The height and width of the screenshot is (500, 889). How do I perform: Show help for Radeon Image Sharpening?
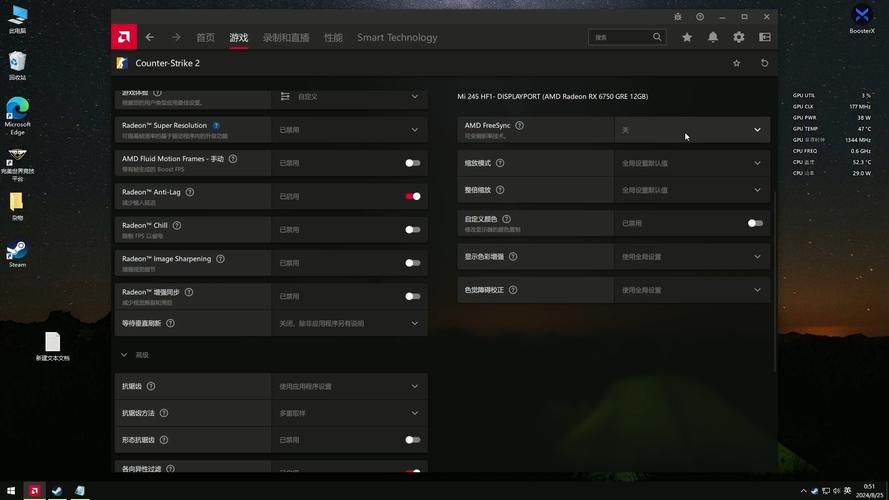click(221, 259)
